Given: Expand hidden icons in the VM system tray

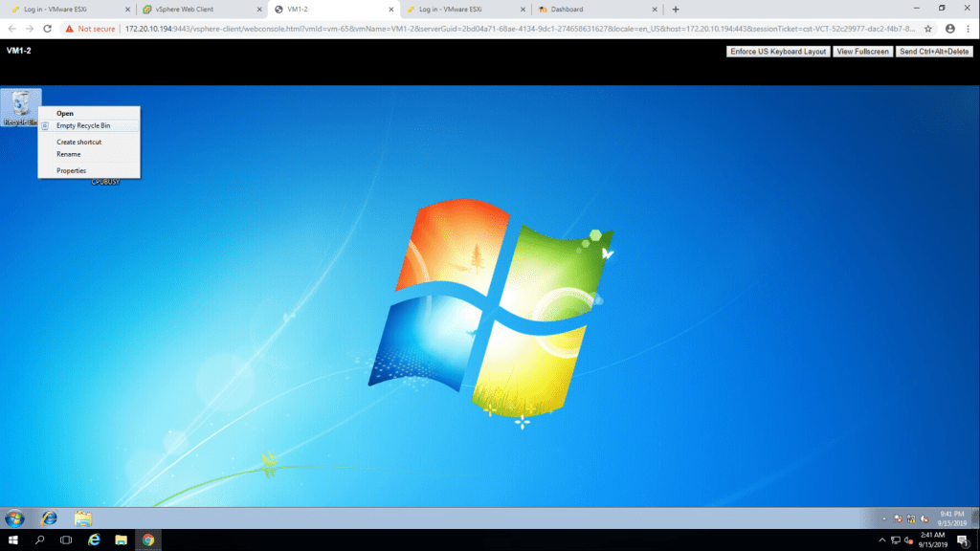Looking at the screenshot, I should 882,518.
